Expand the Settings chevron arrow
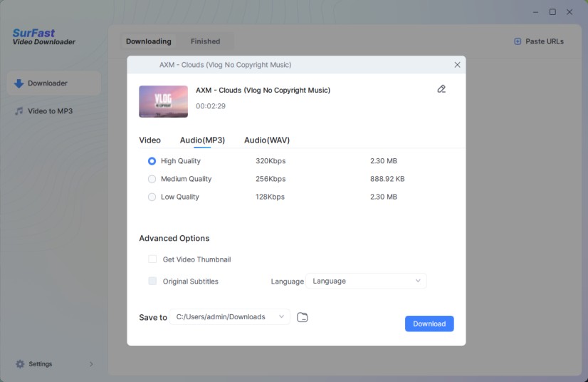The height and width of the screenshot is (382, 588). (91, 364)
